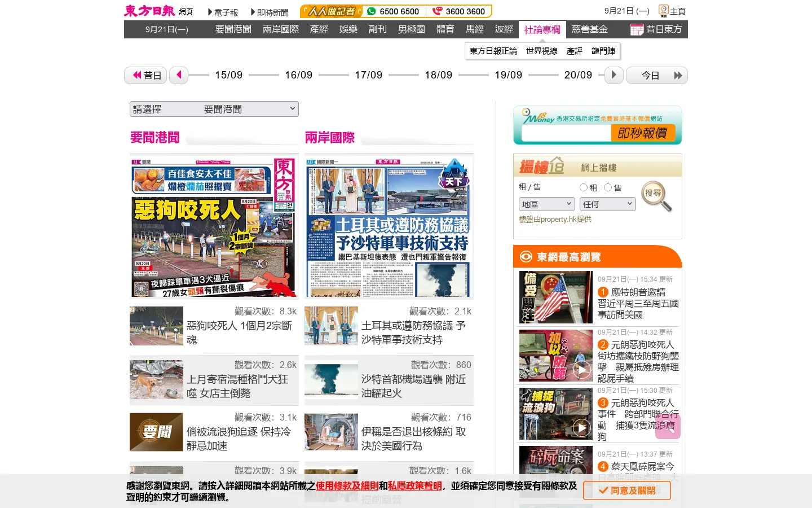Click the Money18 stock quote input field

coord(566,133)
